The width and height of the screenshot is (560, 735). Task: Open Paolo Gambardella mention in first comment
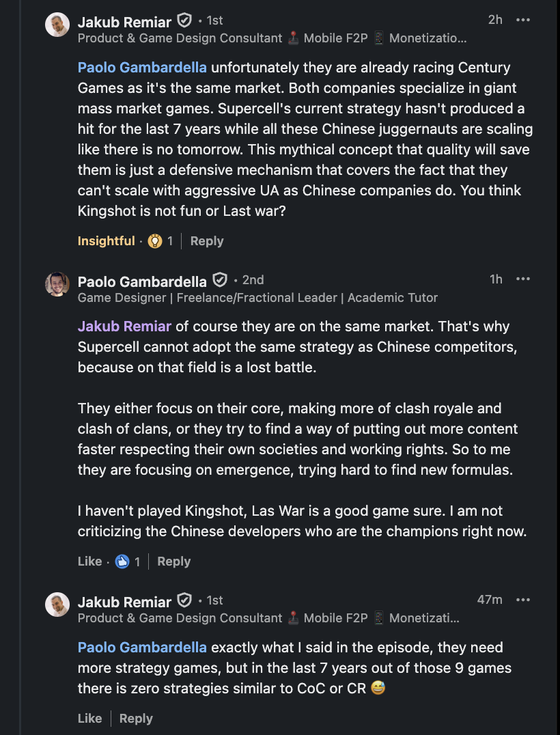[x=142, y=68]
